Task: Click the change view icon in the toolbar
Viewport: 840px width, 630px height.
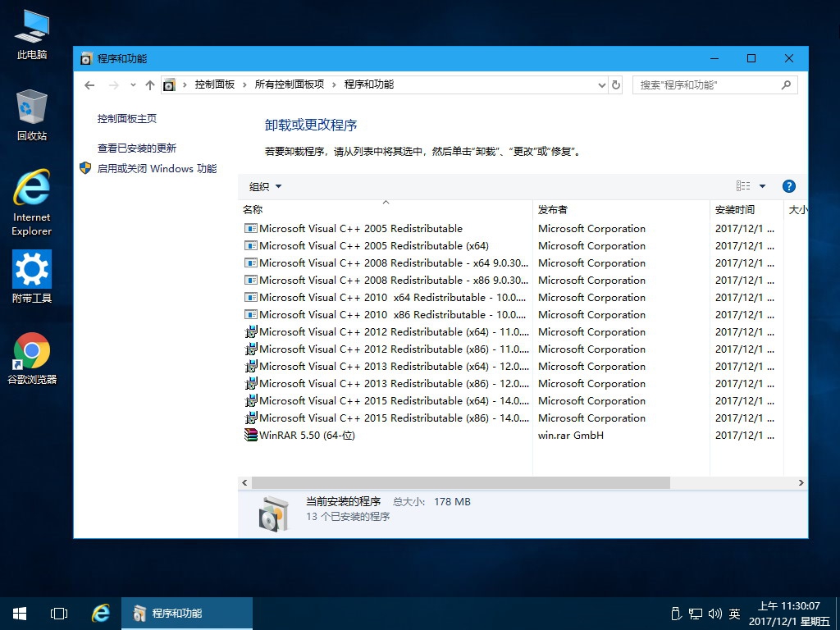Action: click(743, 186)
